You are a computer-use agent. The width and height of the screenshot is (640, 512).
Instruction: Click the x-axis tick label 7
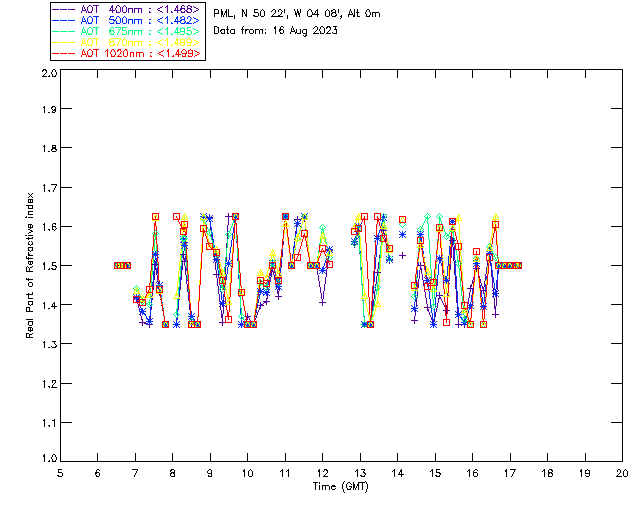point(135,473)
